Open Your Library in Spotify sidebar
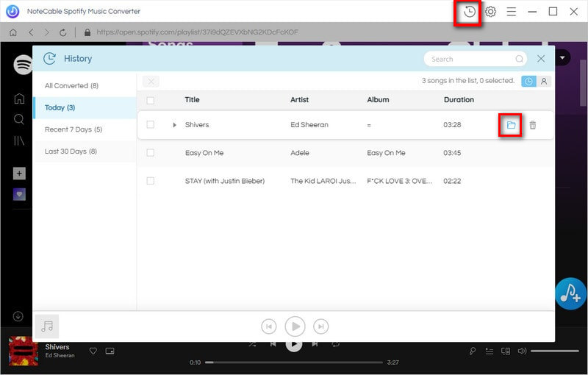The height and width of the screenshot is (375, 588). click(x=19, y=140)
